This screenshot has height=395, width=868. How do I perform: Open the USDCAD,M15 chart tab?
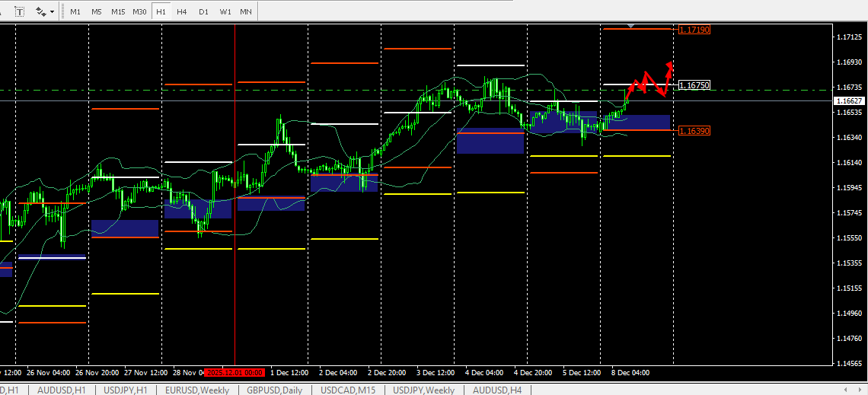(348, 390)
